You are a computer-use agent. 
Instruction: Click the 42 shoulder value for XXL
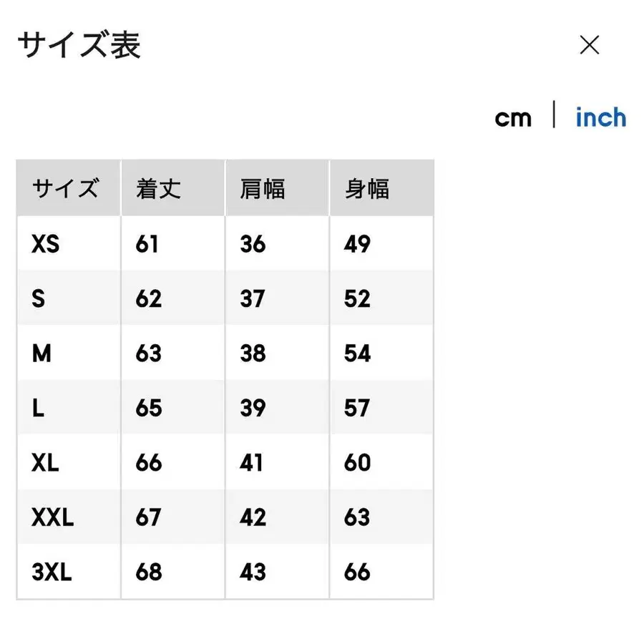coord(251,517)
